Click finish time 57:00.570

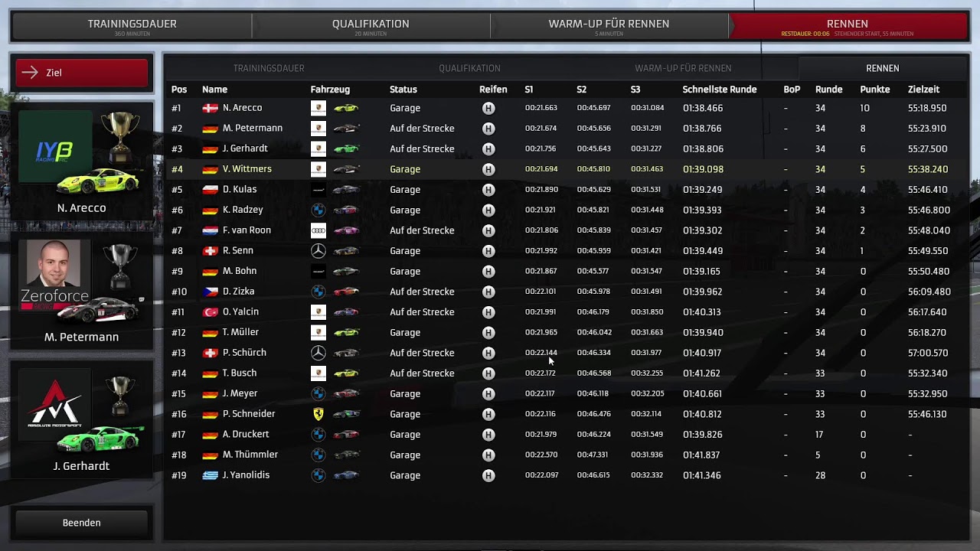928,353
